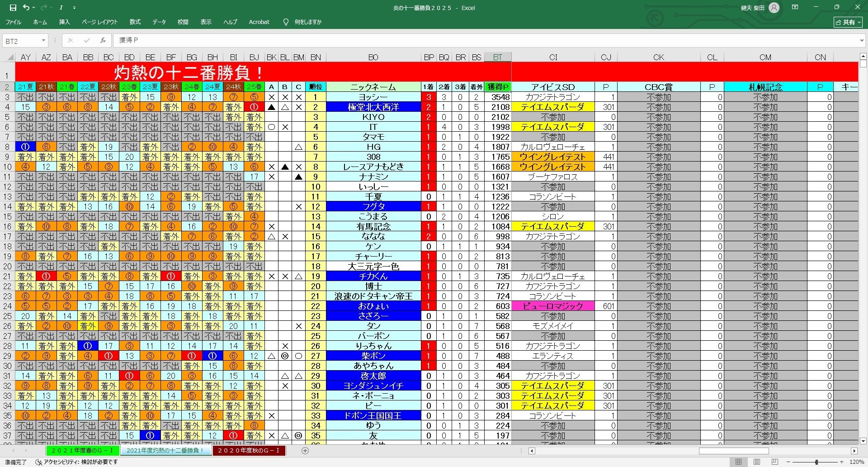Select the 2021年度春のG－Ⅰ sheet tab
The width and height of the screenshot is (868, 467).
click(x=82, y=451)
